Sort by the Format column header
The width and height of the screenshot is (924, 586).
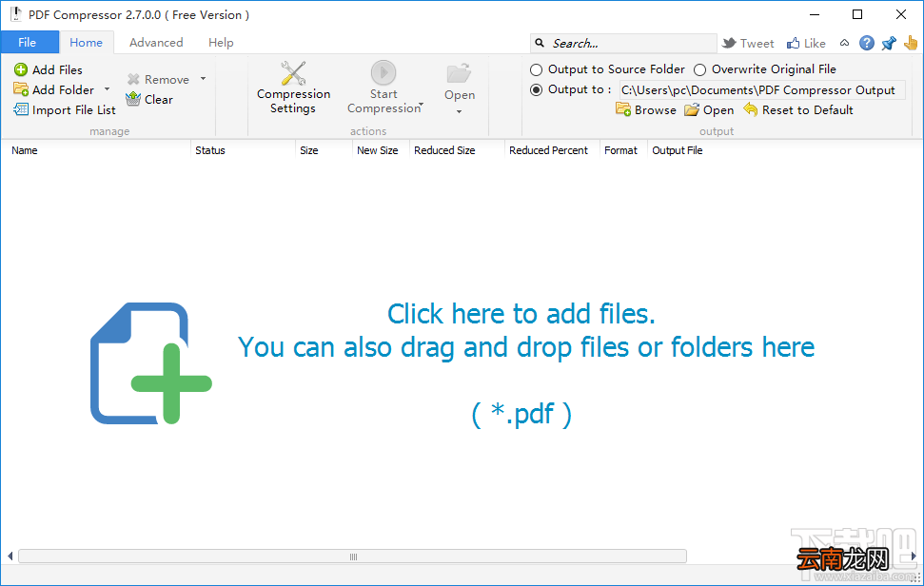coord(623,150)
